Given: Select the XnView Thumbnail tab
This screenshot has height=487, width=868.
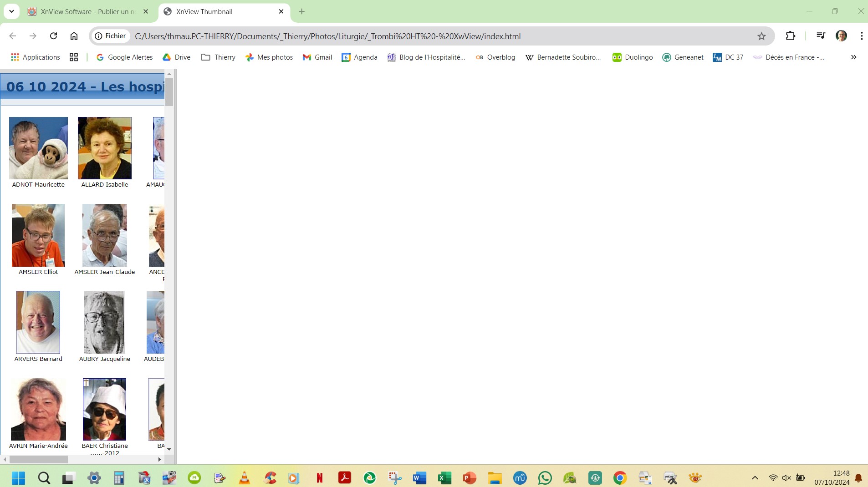Looking at the screenshot, I should click(x=225, y=12).
